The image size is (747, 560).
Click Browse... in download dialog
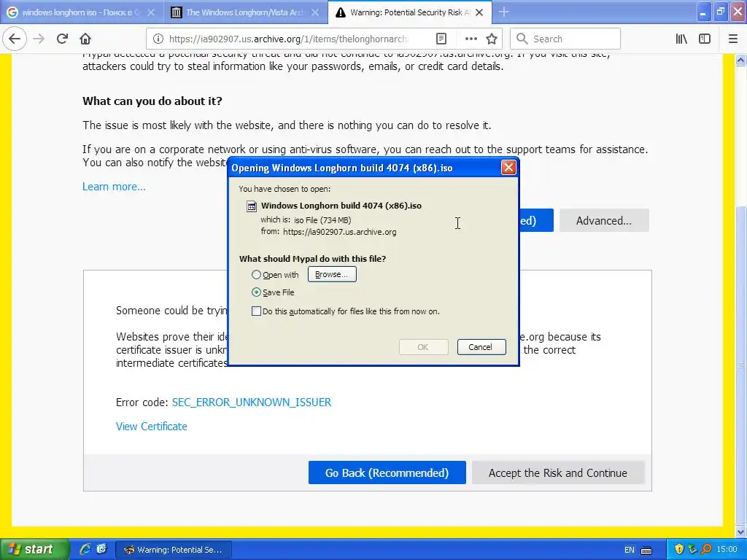[332, 274]
